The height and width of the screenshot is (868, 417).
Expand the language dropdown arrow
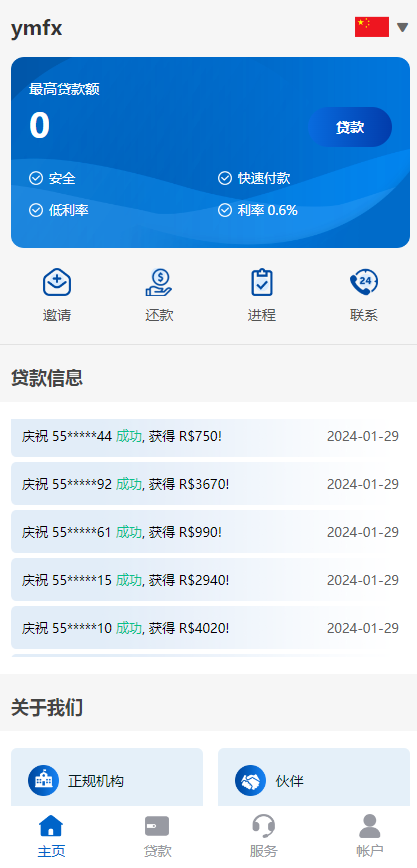[x=403, y=27]
